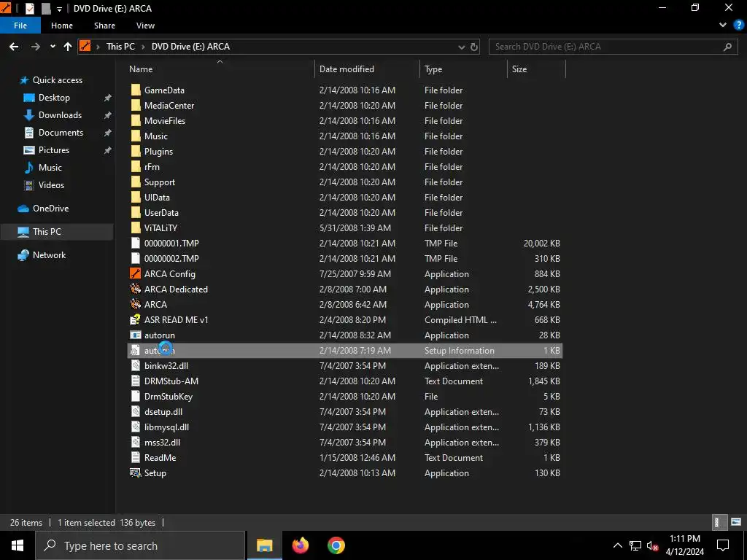The width and height of the screenshot is (747, 560).
Task: Go up one folder level
Action: point(68,47)
